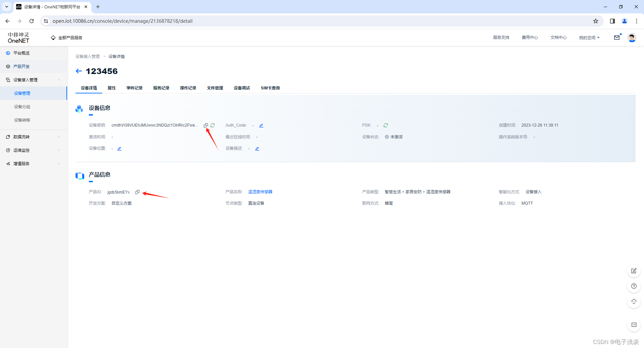Open the tab search dropdown arrow
Image resolution: width=644 pixels, height=348 pixels.
[6, 7]
